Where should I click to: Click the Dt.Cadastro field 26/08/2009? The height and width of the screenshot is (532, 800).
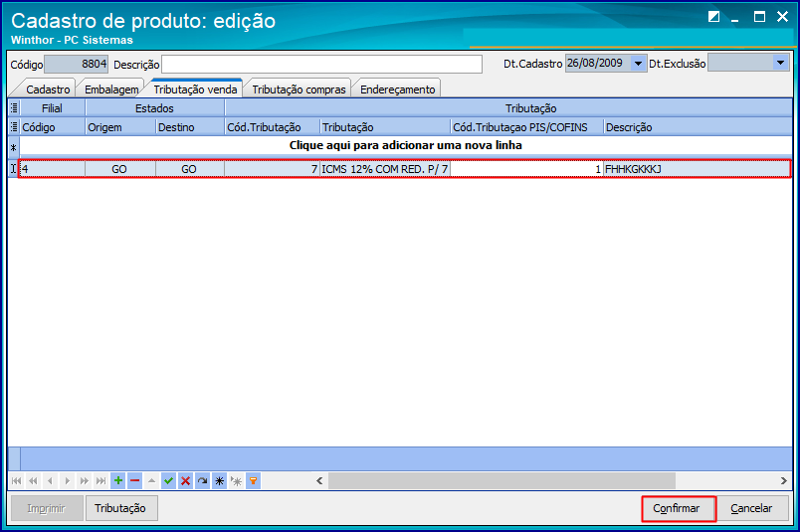(x=598, y=64)
